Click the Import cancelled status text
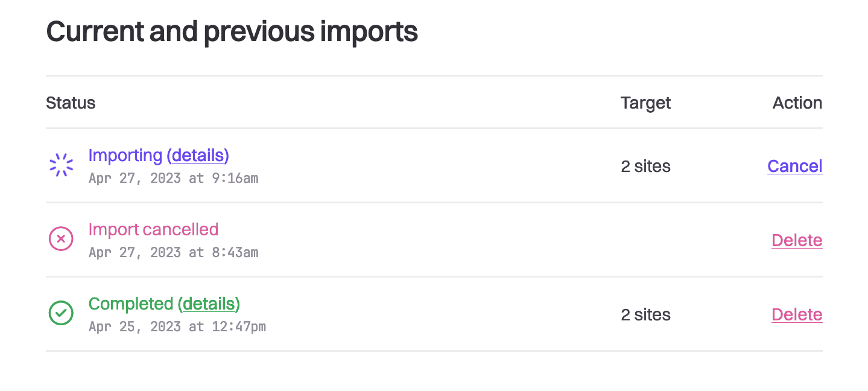 tap(153, 229)
